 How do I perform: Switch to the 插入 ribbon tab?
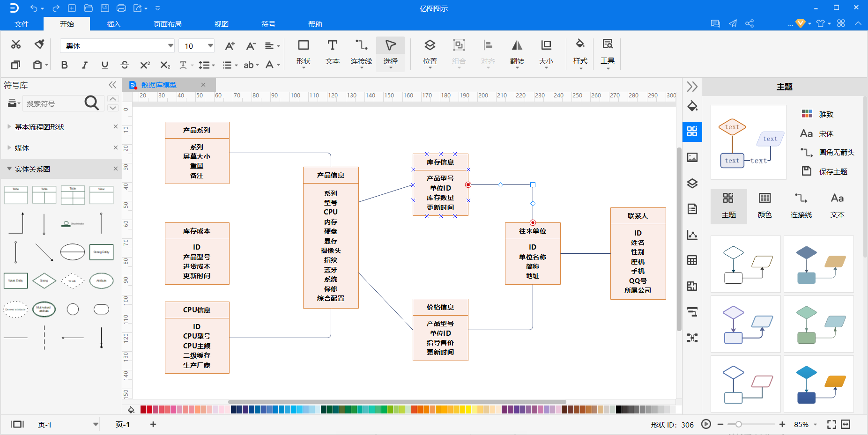[114, 24]
